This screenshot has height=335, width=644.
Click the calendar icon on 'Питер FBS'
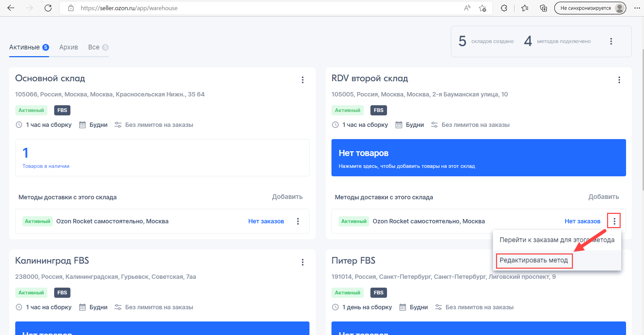click(403, 307)
